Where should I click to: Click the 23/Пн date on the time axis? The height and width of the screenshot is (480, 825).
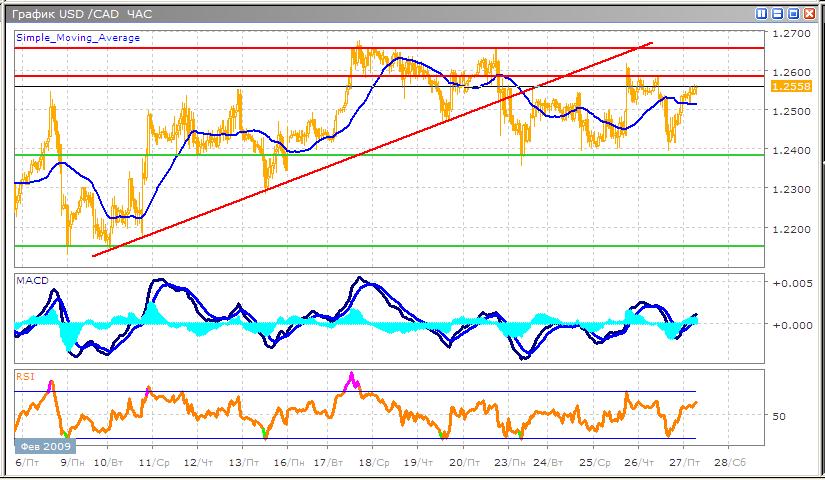(509, 464)
